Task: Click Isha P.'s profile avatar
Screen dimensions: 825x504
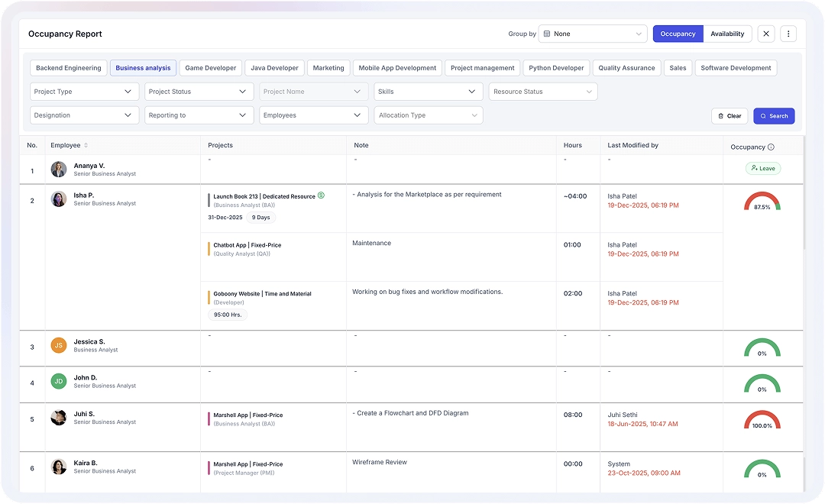Action: coord(59,199)
